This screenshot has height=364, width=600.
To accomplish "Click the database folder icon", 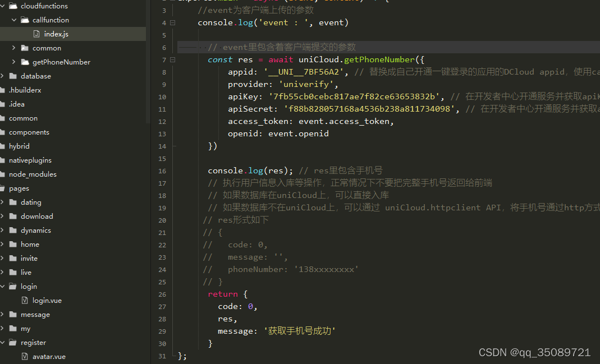I will pyautogui.click(x=12, y=76).
